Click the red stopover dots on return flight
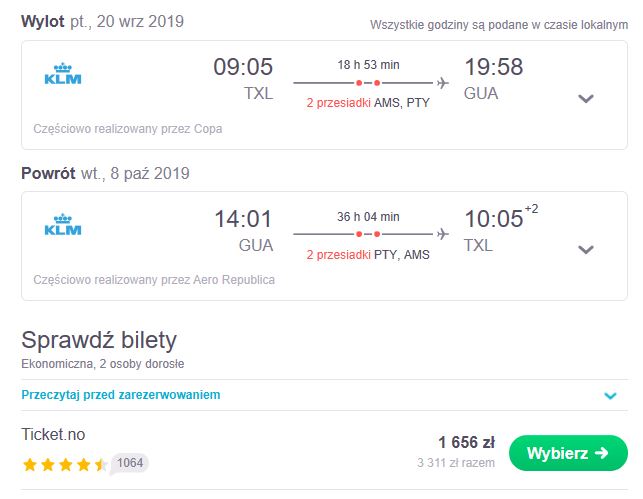 tap(368, 234)
